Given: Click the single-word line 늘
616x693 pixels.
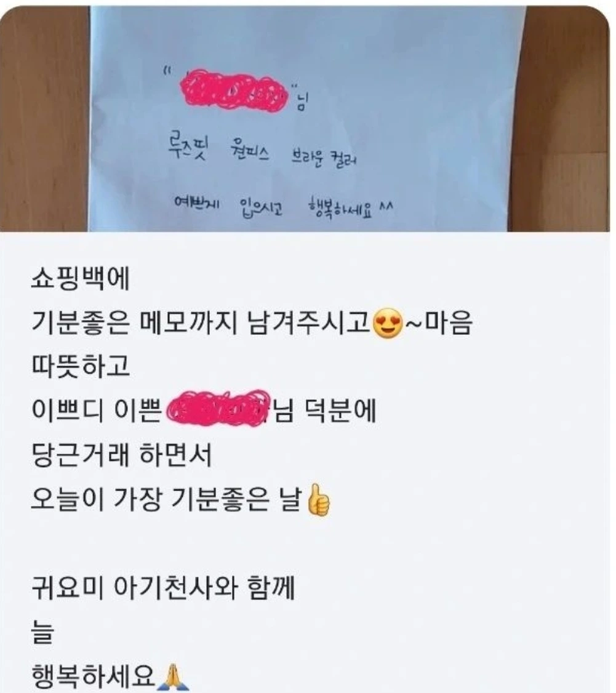Looking at the screenshot, I should 42,633.
